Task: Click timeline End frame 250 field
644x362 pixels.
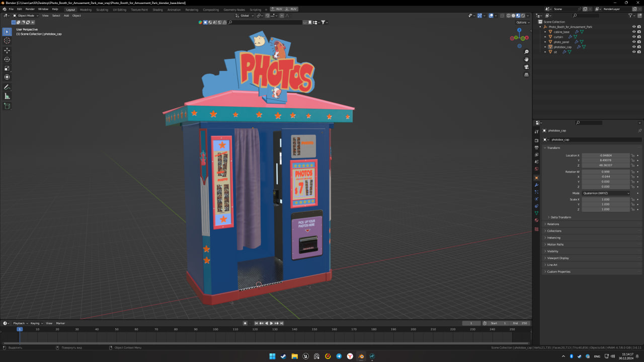Action: [x=520, y=323]
